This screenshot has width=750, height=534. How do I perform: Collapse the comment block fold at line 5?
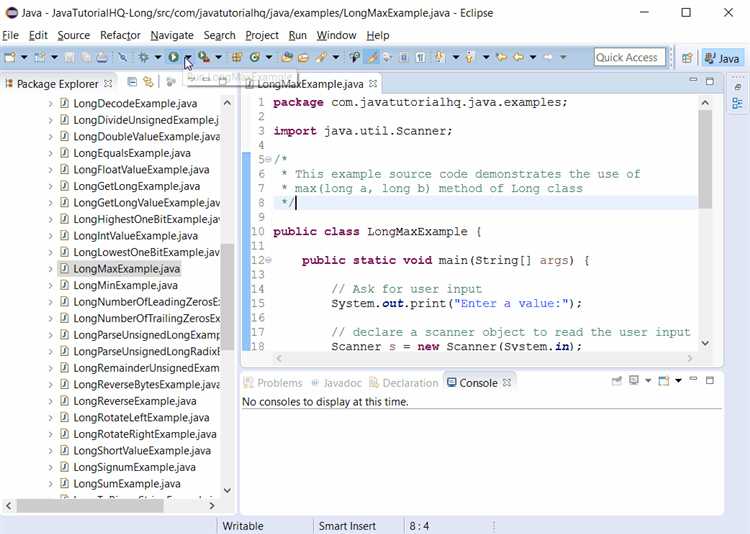[x=268, y=159]
